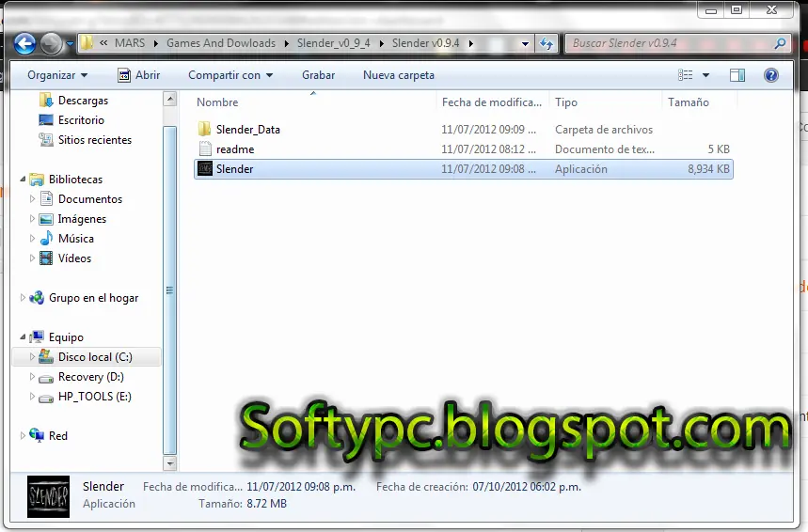The image size is (808, 532).
Task: Click the Vídeos film strip icon
Action: coord(46,258)
